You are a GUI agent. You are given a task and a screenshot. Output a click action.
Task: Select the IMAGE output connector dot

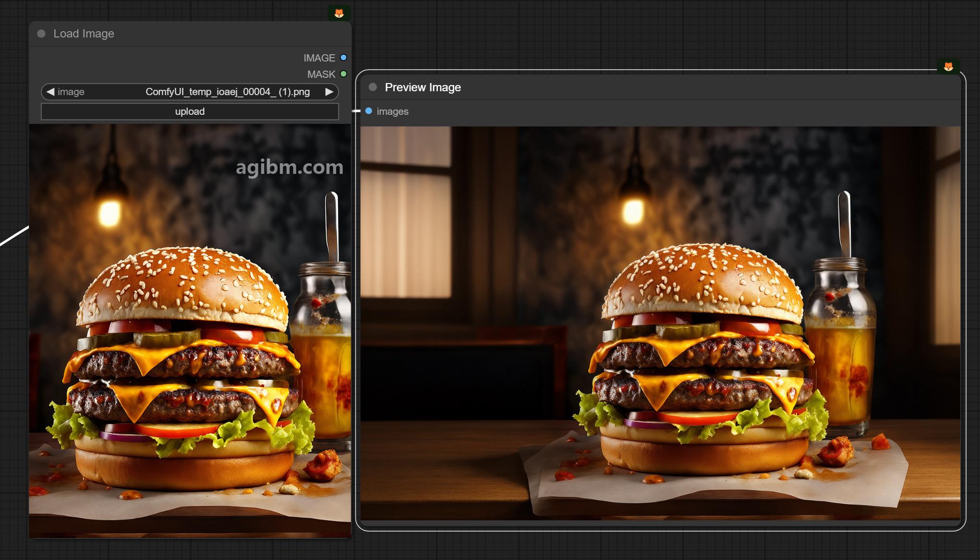pos(343,58)
